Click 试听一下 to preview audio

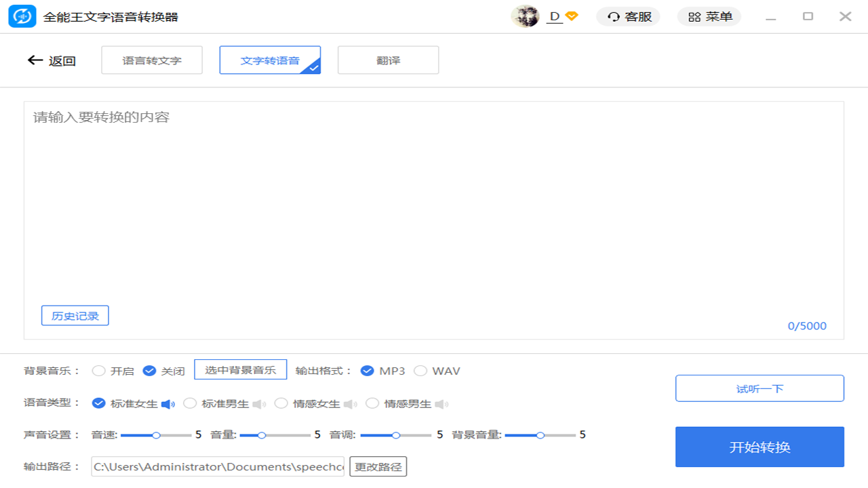[759, 388]
